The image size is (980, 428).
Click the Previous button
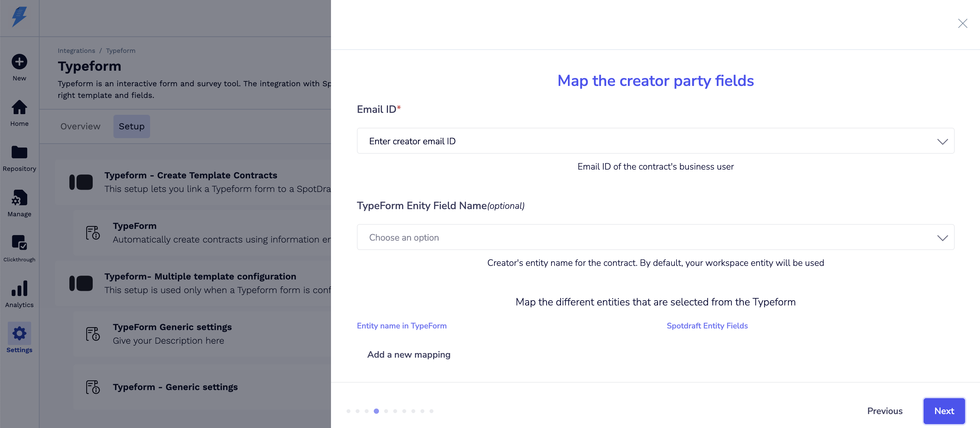coord(884,411)
